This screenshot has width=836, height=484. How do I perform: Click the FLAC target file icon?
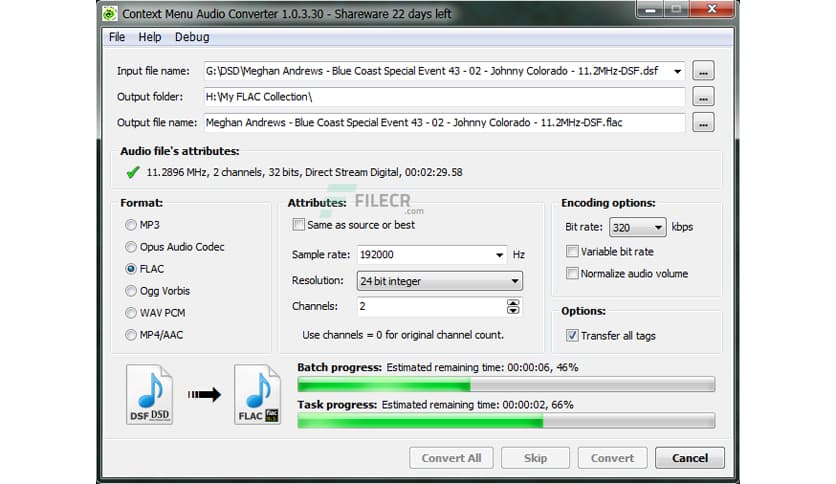pos(258,394)
